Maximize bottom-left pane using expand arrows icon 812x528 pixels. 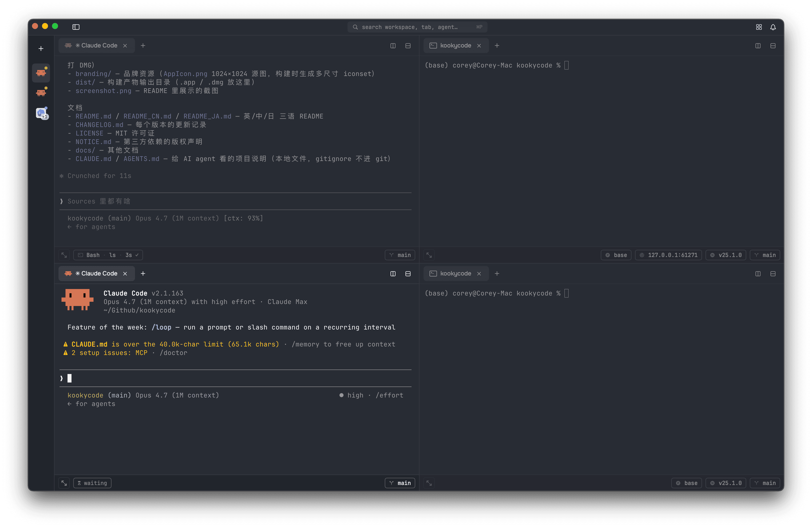click(x=64, y=483)
